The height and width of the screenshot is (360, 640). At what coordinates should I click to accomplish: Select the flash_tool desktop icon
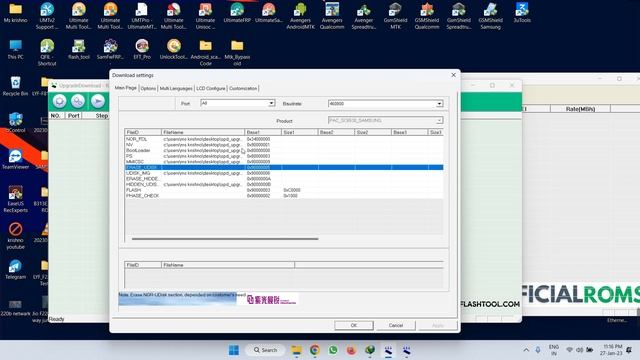[x=79, y=49]
